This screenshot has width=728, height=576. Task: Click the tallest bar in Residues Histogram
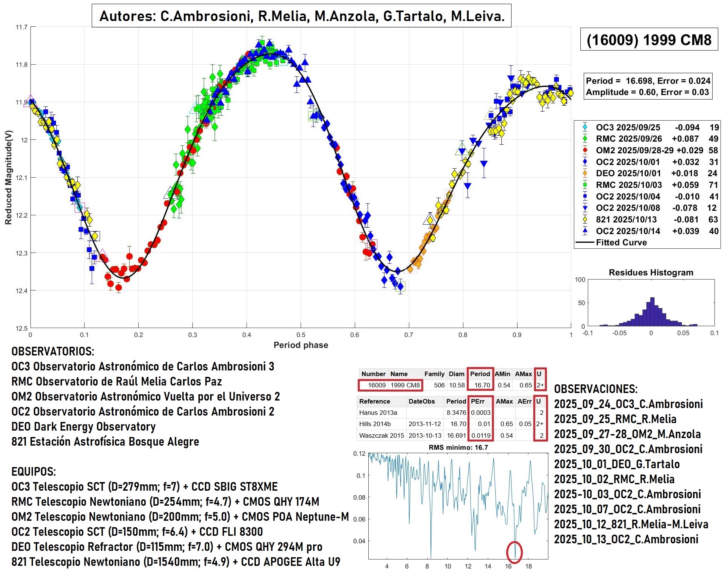652,312
